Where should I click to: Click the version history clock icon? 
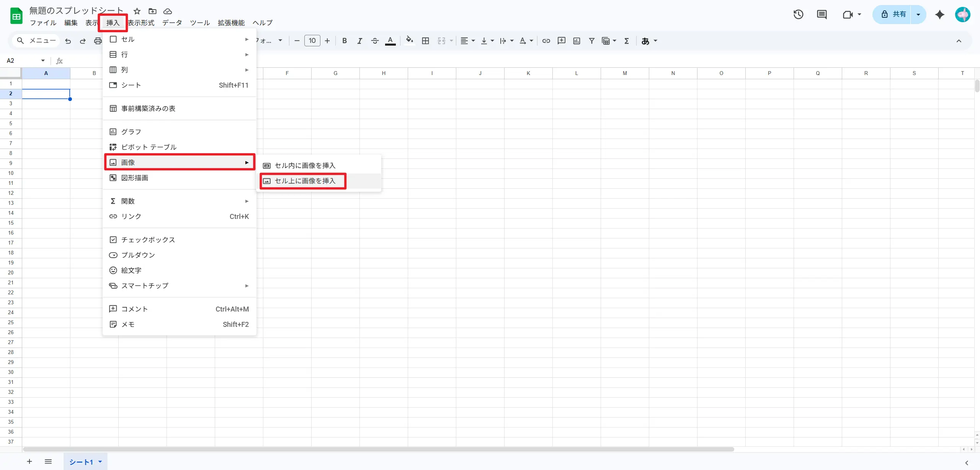(x=798, y=15)
